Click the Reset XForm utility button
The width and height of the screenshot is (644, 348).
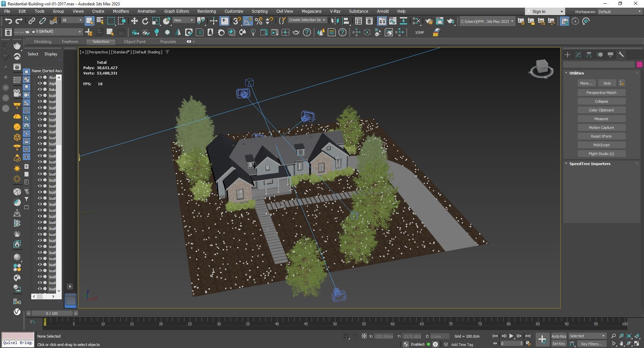coord(601,136)
